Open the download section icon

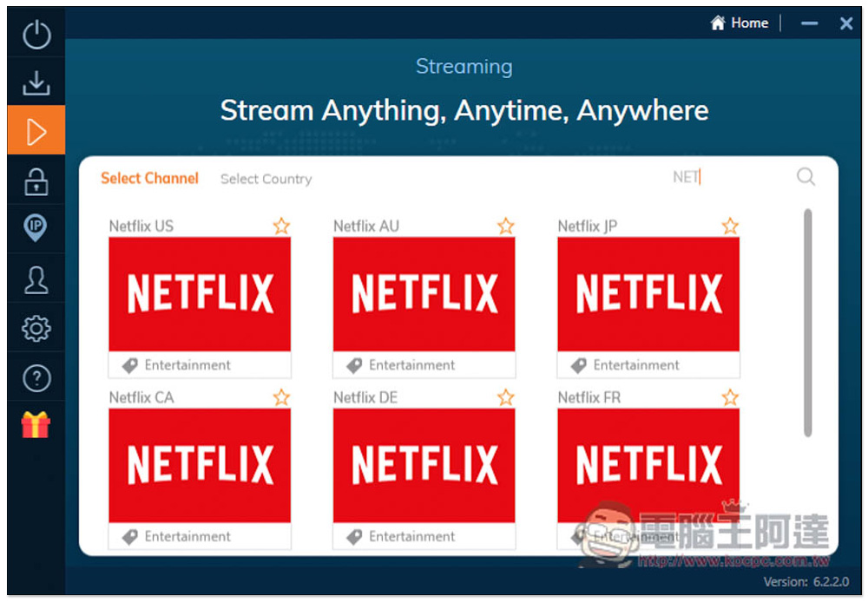[x=36, y=82]
